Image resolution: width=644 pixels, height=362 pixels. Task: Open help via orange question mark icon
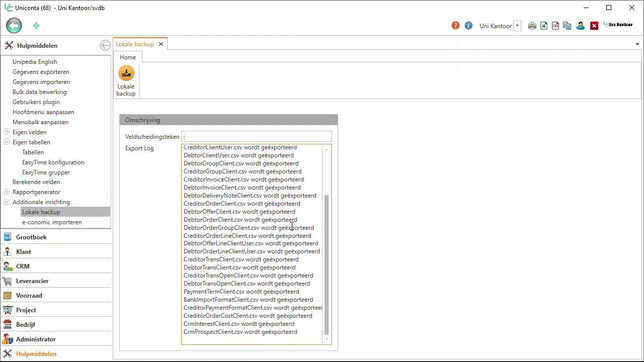pos(455,26)
